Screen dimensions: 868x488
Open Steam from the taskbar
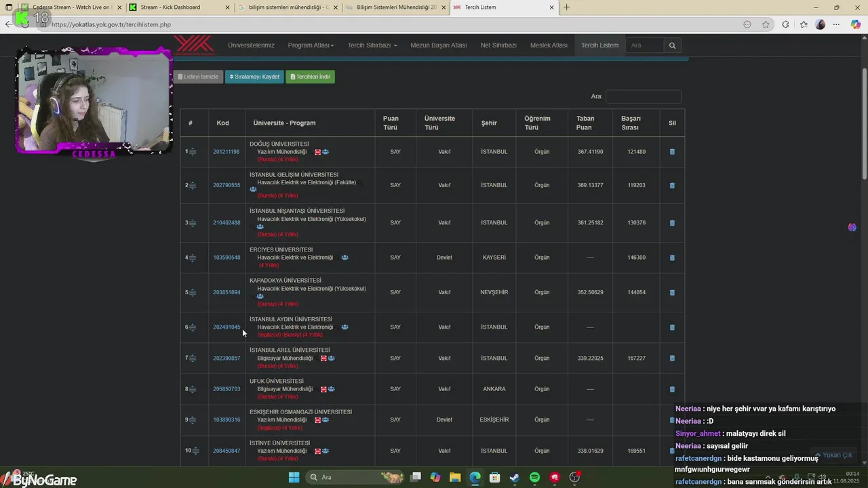[515, 477]
